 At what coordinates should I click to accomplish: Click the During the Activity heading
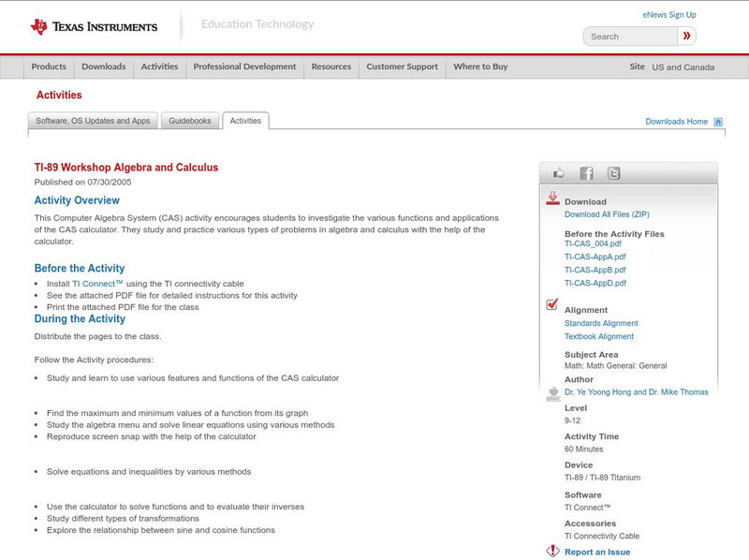coord(80,318)
